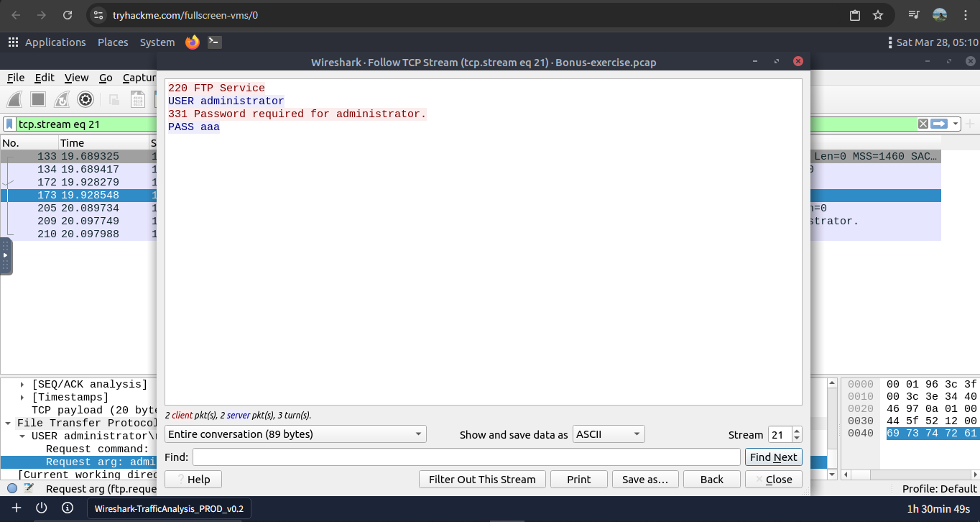The width and height of the screenshot is (980, 522).
Task: Close the Follow TCP Stream dialog via Close button
Action: 774,480
